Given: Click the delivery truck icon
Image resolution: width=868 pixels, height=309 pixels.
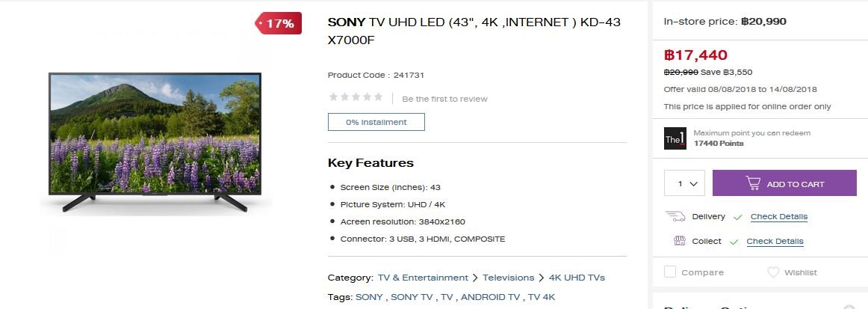Looking at the screenshot, I should [675, 216].
